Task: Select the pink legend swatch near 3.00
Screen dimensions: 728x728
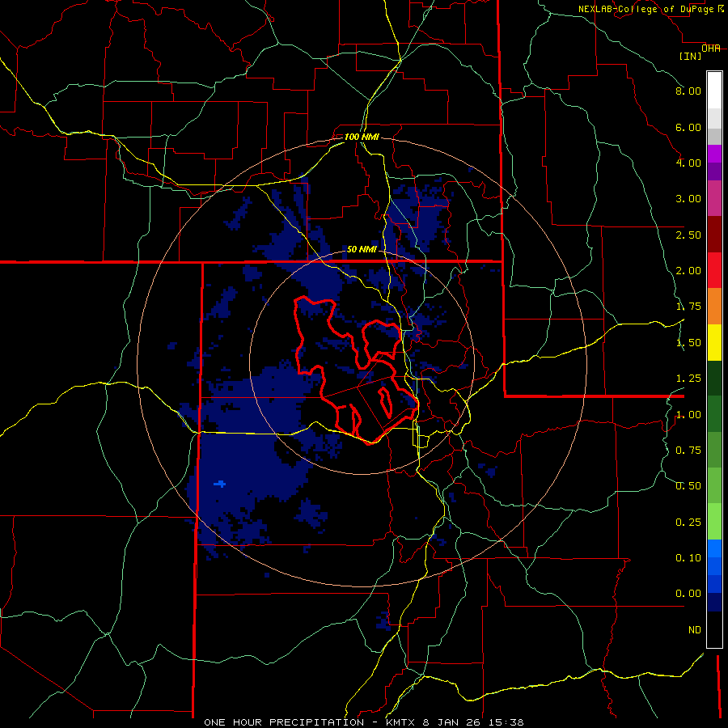Action: click(x=714, y=198)
